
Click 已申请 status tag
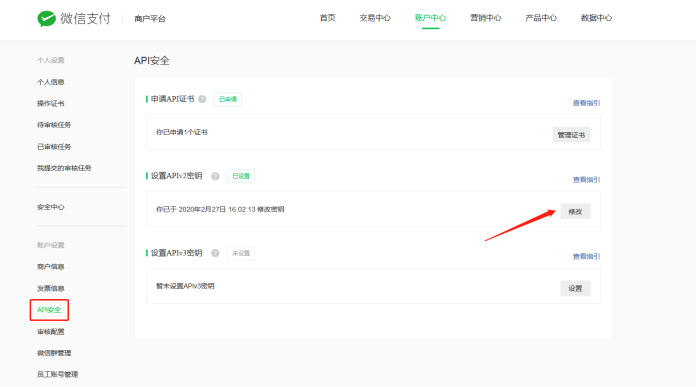(x=228, y=99)
